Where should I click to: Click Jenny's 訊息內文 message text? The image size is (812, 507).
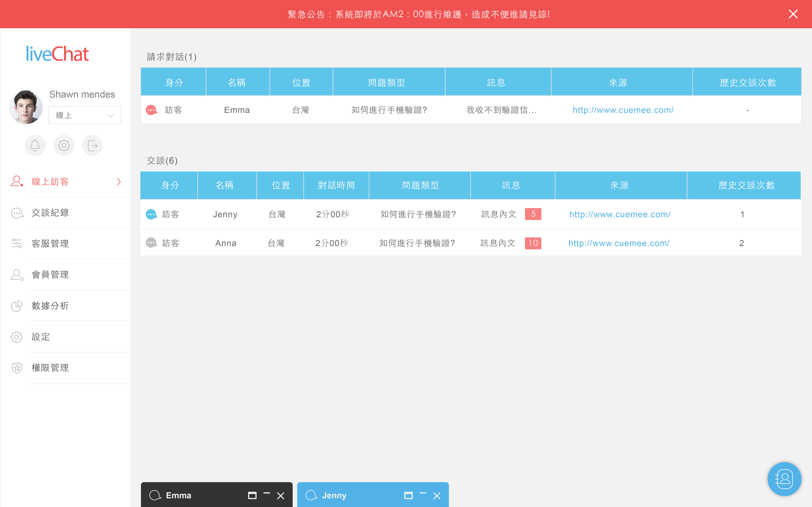point(499,214)
